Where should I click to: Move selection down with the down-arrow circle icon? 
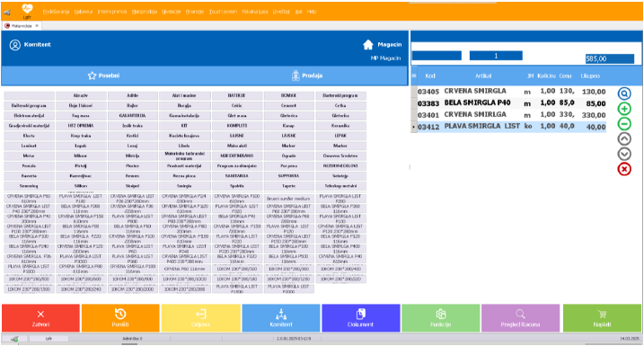tap(624, 154)
